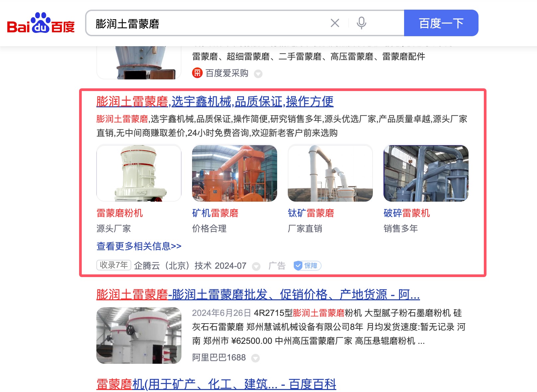
Task: Click the 破碎雷蒙机 link
Action: click(x=407, y=213)
